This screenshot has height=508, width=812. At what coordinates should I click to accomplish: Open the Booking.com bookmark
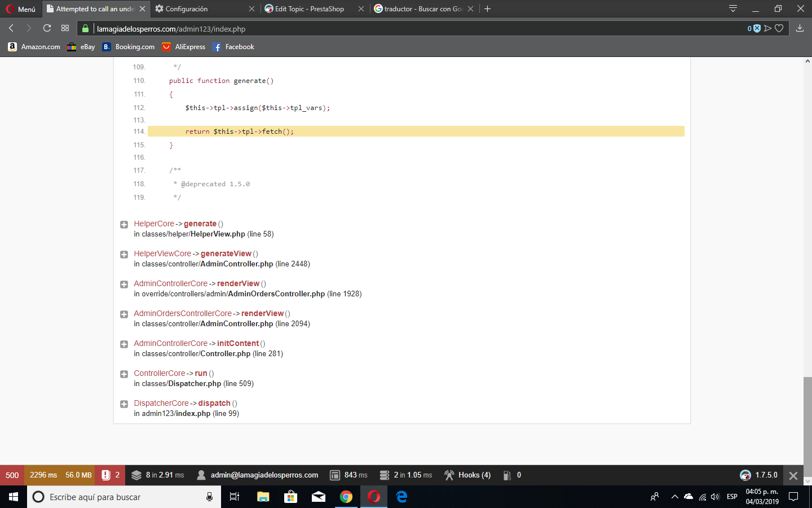[x=128, y=47]
